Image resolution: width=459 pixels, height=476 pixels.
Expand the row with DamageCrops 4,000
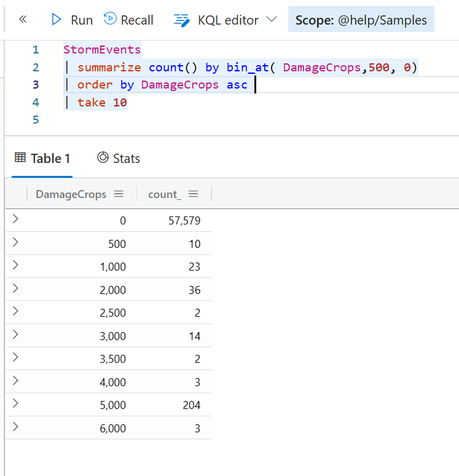[x=15, y=381]
